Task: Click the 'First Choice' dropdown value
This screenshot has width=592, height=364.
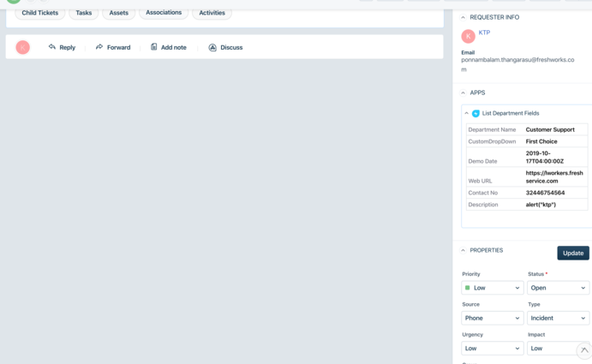Action: coord(541,141)
